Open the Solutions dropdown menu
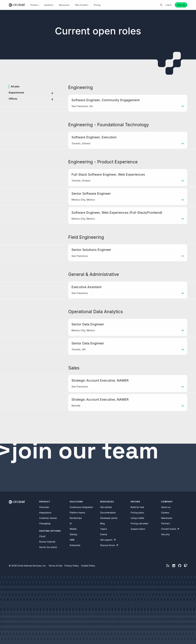This screenshot has width=196, height=644. pos(49,5)
